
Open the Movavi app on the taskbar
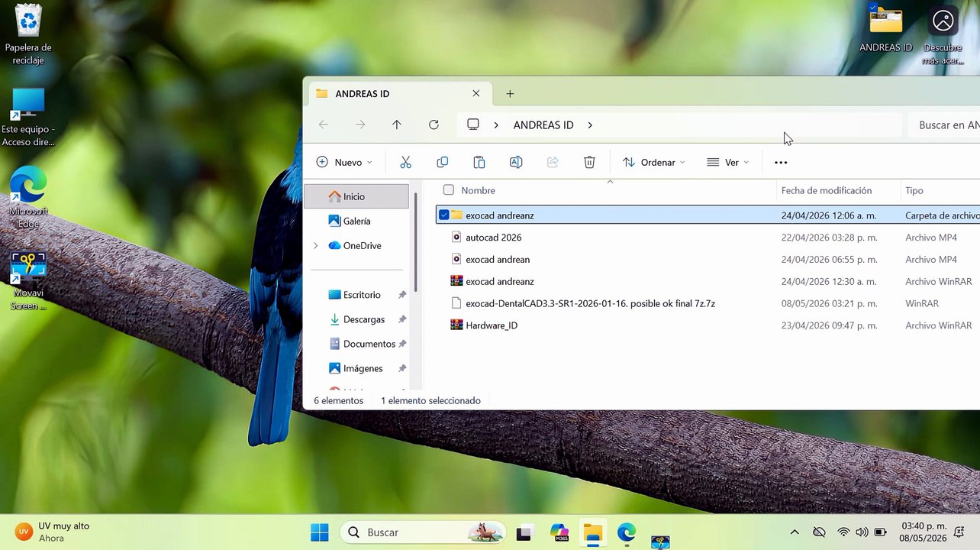tap(660, 540)
